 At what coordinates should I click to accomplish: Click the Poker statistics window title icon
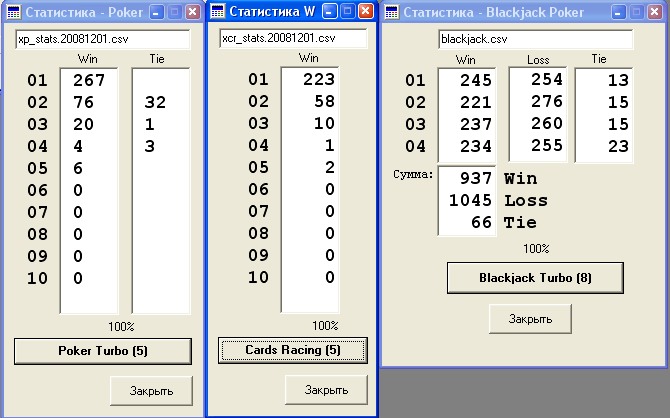(x=12, y=12)
